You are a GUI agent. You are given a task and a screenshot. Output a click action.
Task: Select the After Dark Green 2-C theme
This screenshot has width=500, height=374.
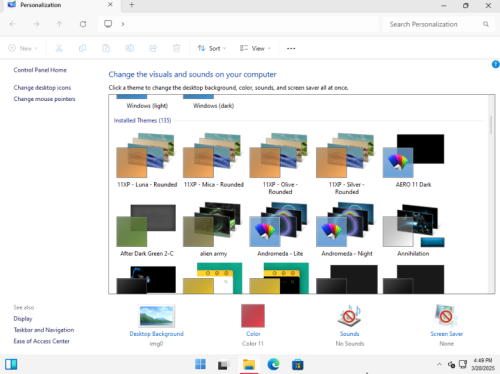tap(147, 230)
